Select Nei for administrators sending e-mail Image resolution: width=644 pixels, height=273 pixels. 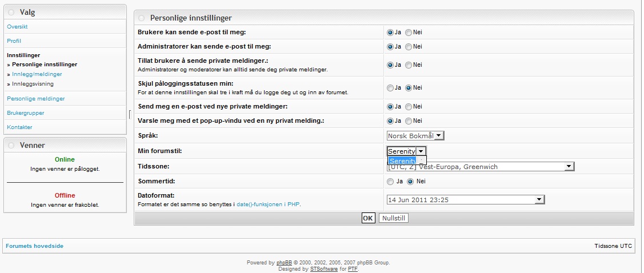(x=409, y=47)
